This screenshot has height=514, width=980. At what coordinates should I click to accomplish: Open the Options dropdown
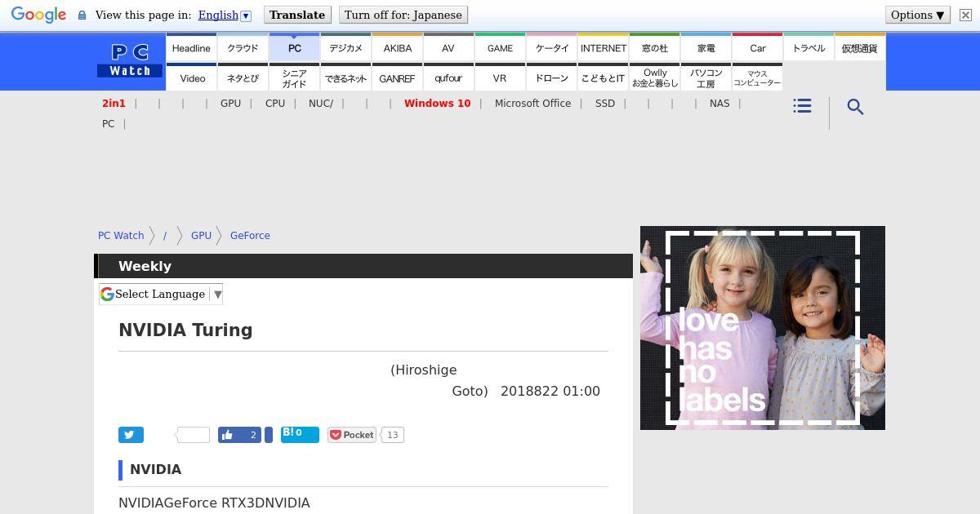coord(918,15)
